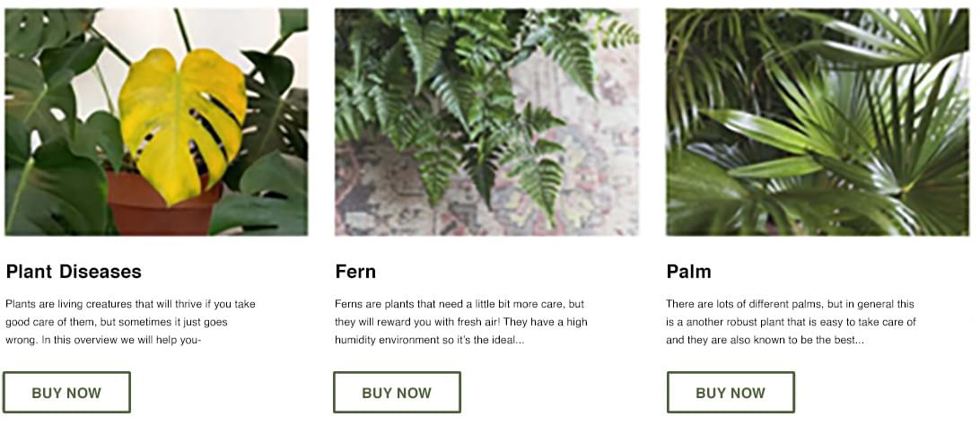980x425 pixels.
Task: Click text line "known to be the best..."
Action: click(x=809, y=340)
